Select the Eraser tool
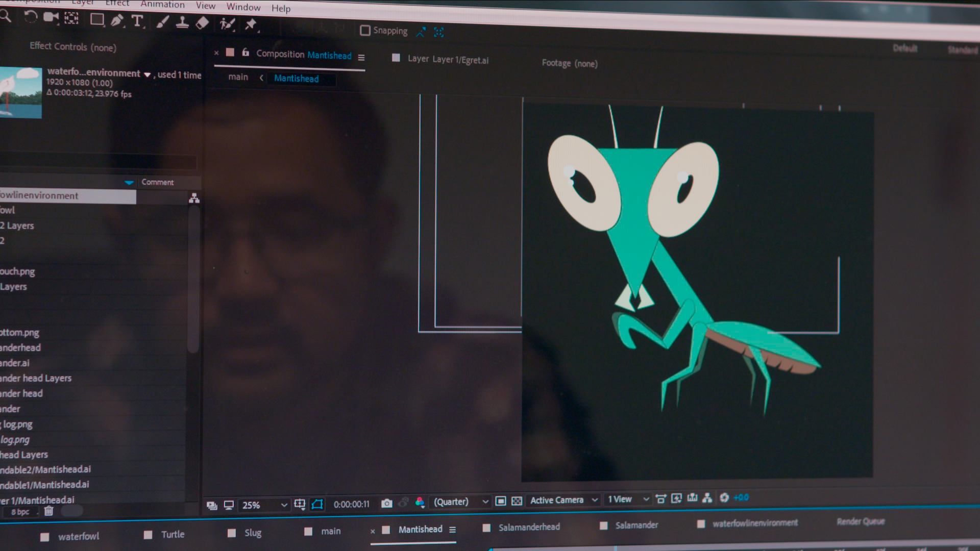Image resolution: width=980 pixels, height=551 pixels. (x=203, y=23)
